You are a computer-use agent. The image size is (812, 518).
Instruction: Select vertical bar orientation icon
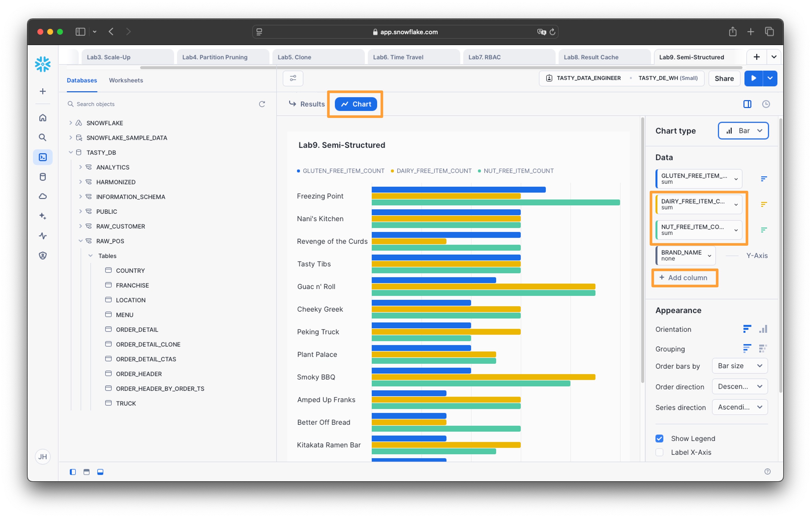point(763,329)
